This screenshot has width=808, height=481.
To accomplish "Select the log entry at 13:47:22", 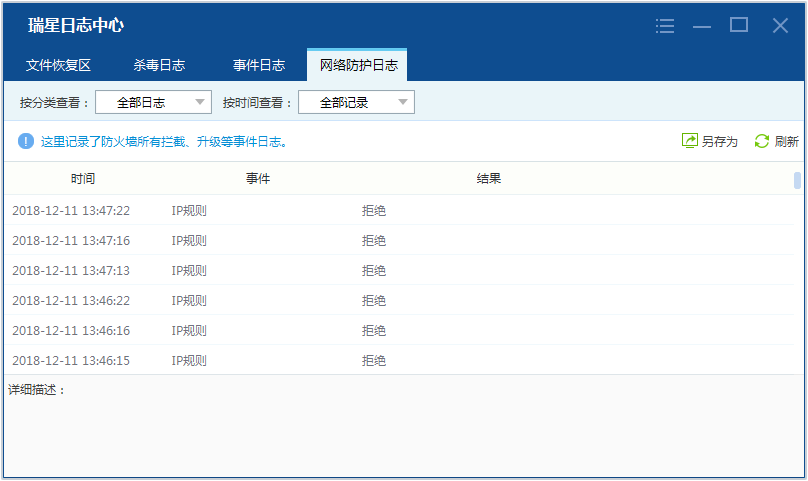I will [x=71, y=210].
